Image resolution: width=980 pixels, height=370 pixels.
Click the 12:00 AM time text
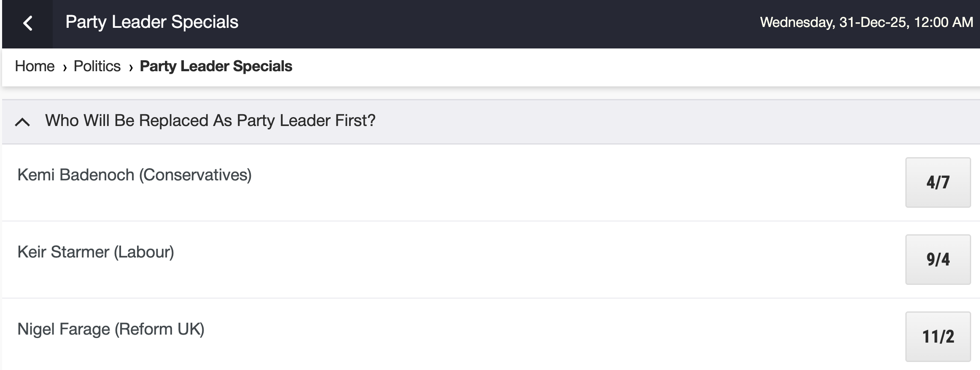point(944,22)
